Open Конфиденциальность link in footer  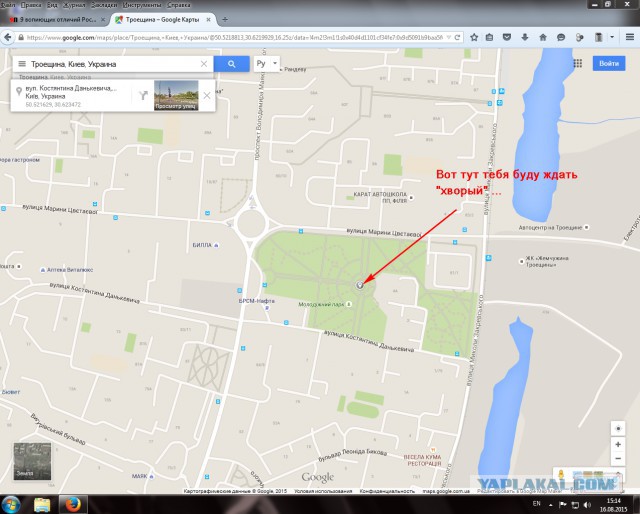click(387, 491)
